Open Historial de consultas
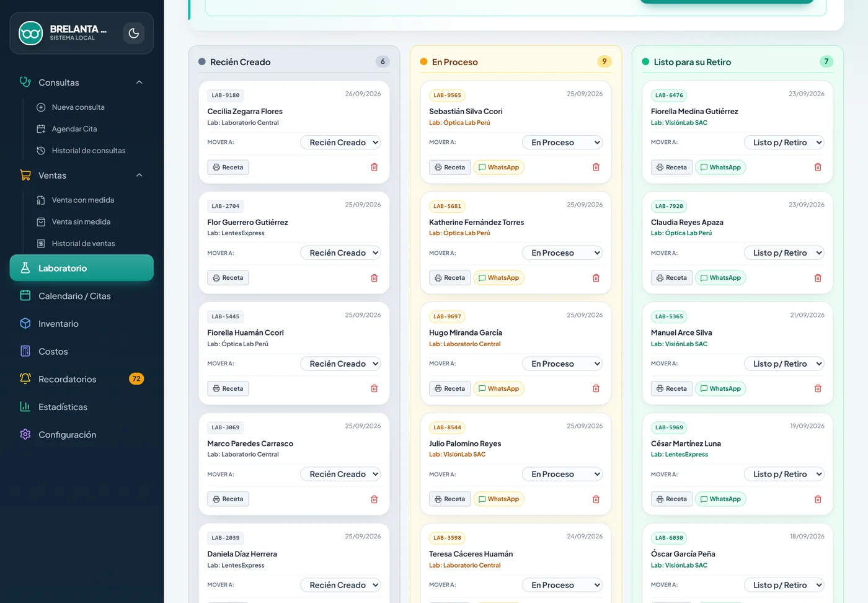Screen dimensions: 868x603 pos(89,151)
